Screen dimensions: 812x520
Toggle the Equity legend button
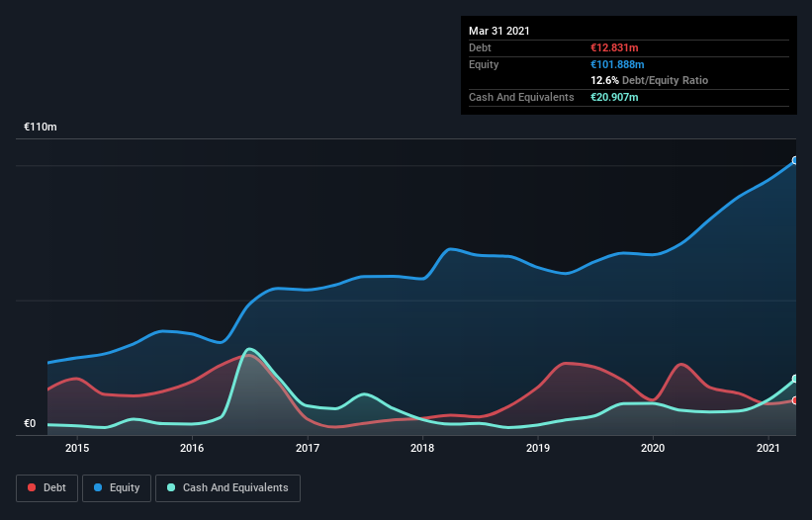117,488
